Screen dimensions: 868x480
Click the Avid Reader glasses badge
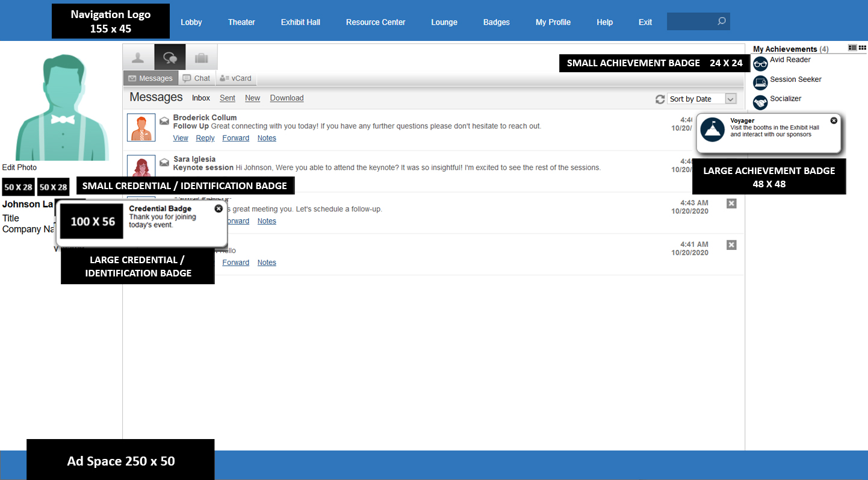click(x=761, y=63)
